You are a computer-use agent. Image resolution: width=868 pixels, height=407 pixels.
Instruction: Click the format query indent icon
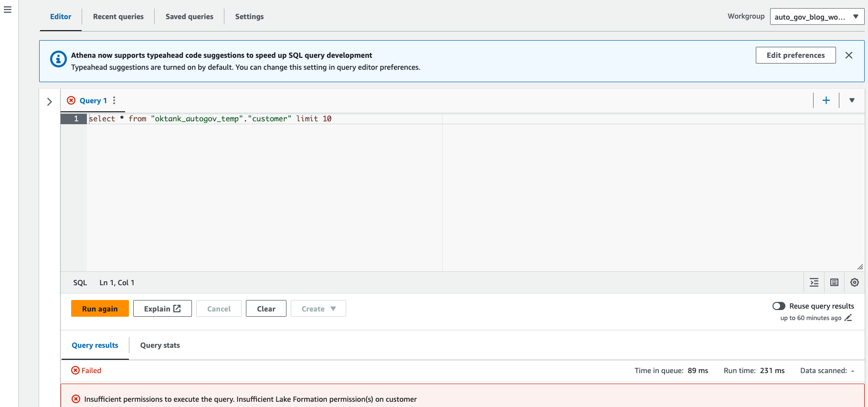pyautogui.click(x=814, y=282)
